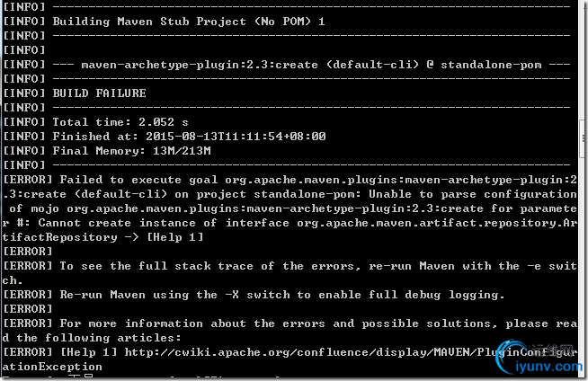Viewport: 588px width, 381px height.
Task: Click the Building Maven Stub Project line
Action: coord(189,22)
